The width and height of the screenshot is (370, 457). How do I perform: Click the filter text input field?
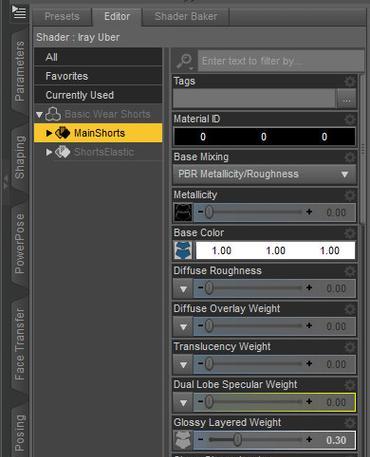click(x=281, y=61)
